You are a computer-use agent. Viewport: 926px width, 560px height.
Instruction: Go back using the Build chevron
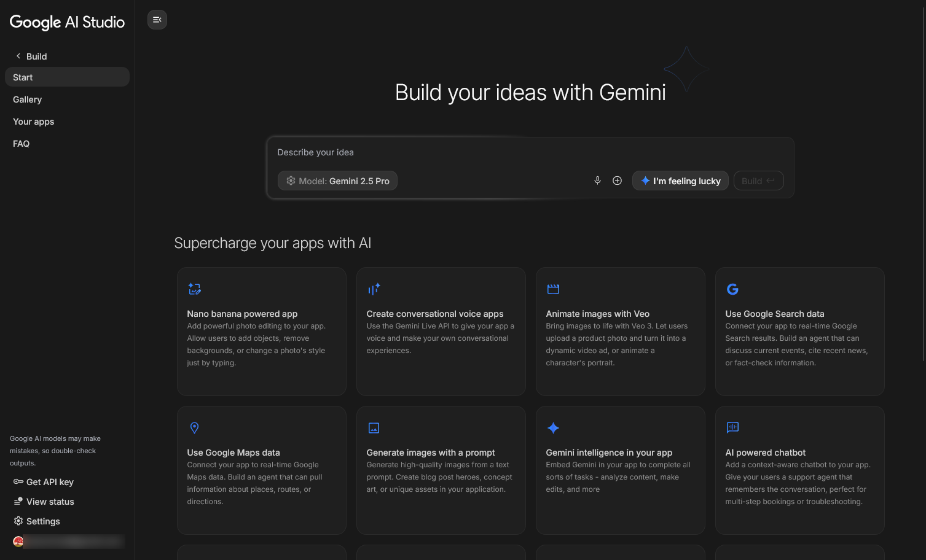tap(18, 56)
